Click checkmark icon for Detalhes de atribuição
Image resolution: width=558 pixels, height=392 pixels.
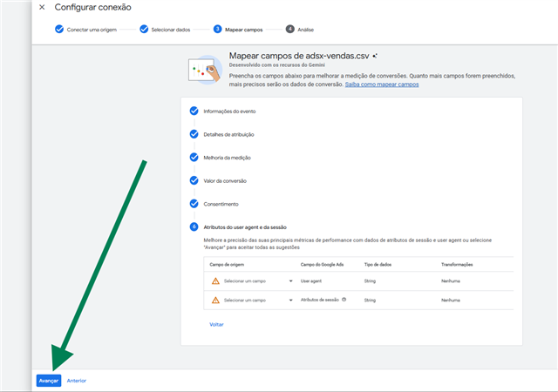click(194, 134)
